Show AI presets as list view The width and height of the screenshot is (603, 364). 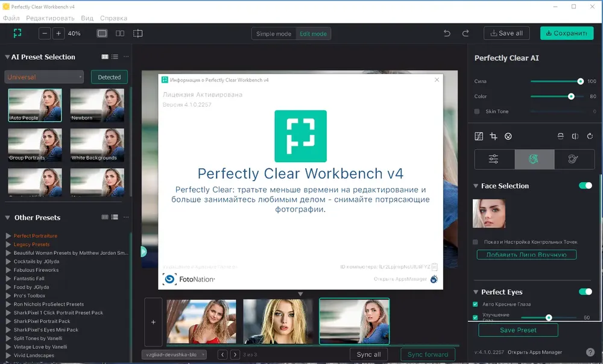[x=115, y=57]
